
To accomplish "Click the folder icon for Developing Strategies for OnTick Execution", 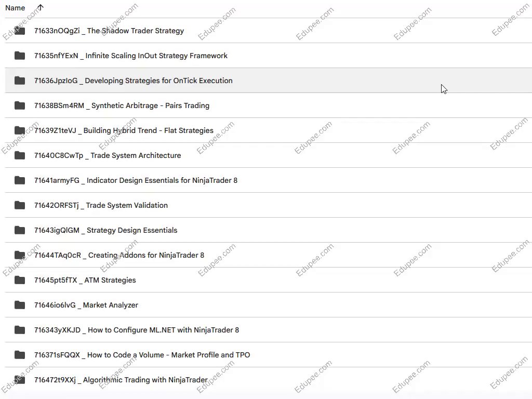I will (x=20, y=81).
